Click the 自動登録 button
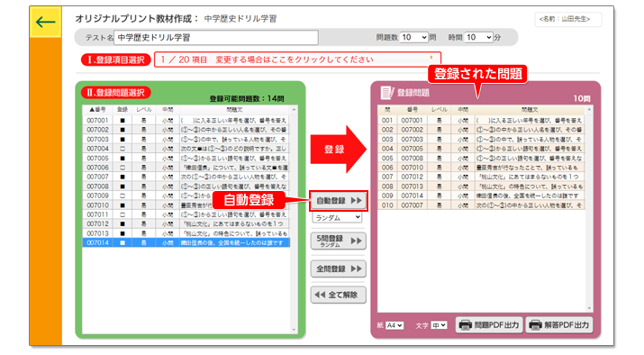644x355 pixels. pyautogui.click(x=339, y=201)
